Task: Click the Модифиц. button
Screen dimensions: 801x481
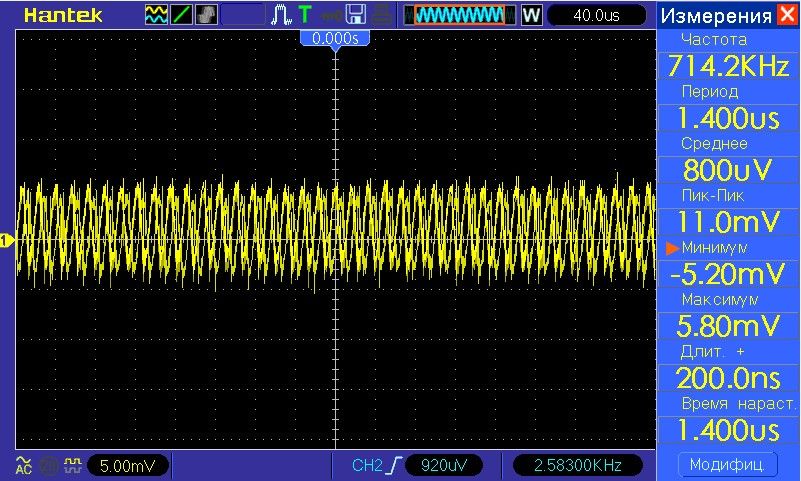Action: [x=727, y=465]
